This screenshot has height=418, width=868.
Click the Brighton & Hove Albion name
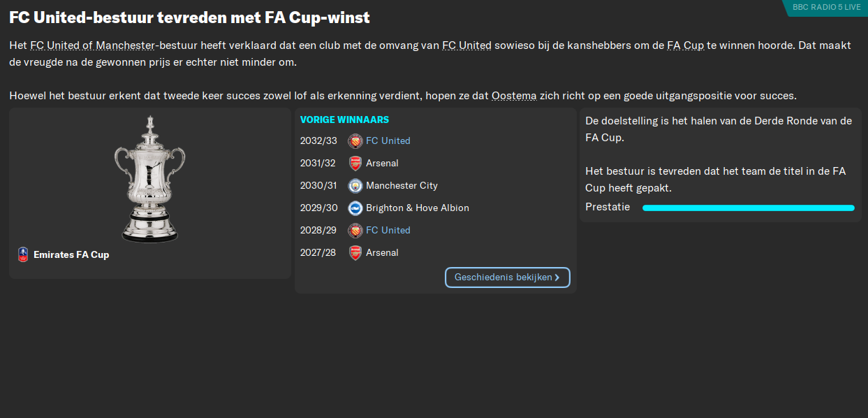coord(418,208)
